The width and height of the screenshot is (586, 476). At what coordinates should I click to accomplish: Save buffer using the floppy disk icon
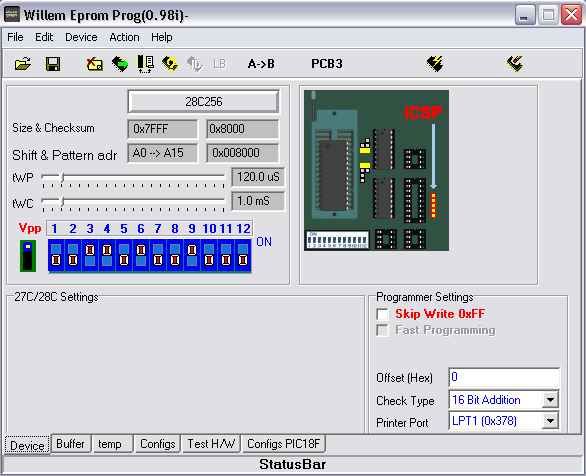coord(53,64)
